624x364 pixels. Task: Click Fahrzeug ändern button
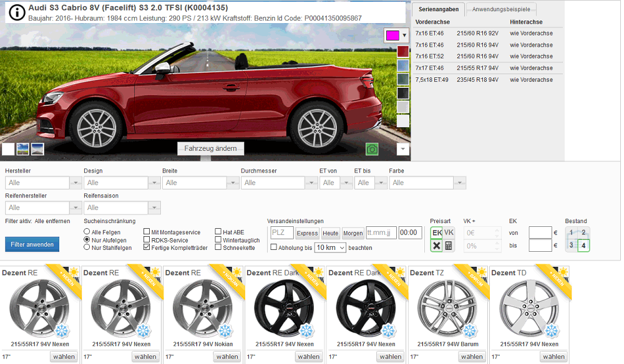pos(210,148)
